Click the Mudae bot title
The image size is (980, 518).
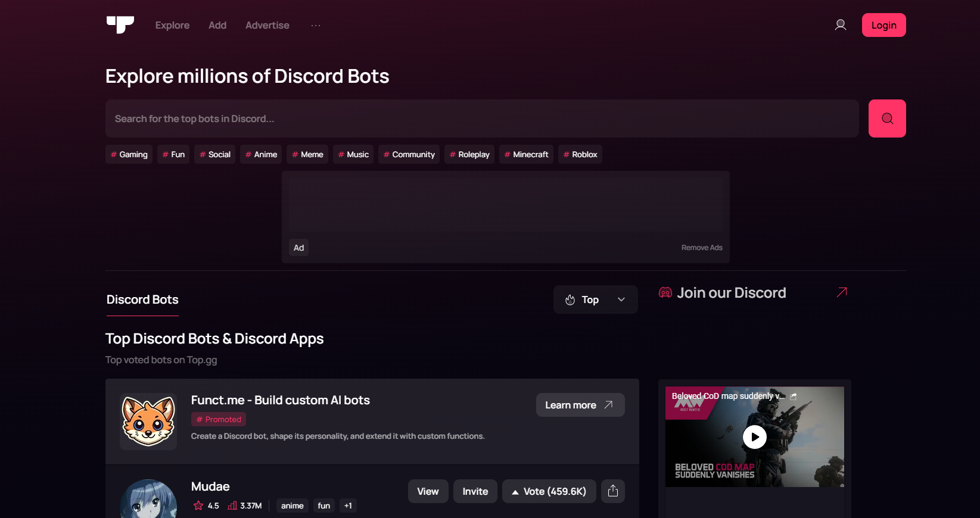pyautogui.click(x=210, y=486)
